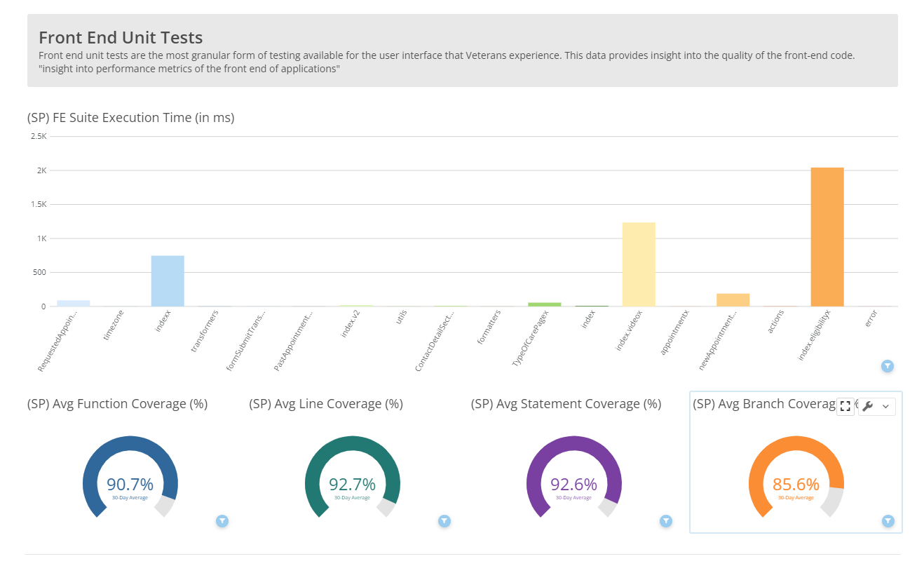
Task: Expand the Branch Coverage card to fullscreen
Action: pos(845,406)
